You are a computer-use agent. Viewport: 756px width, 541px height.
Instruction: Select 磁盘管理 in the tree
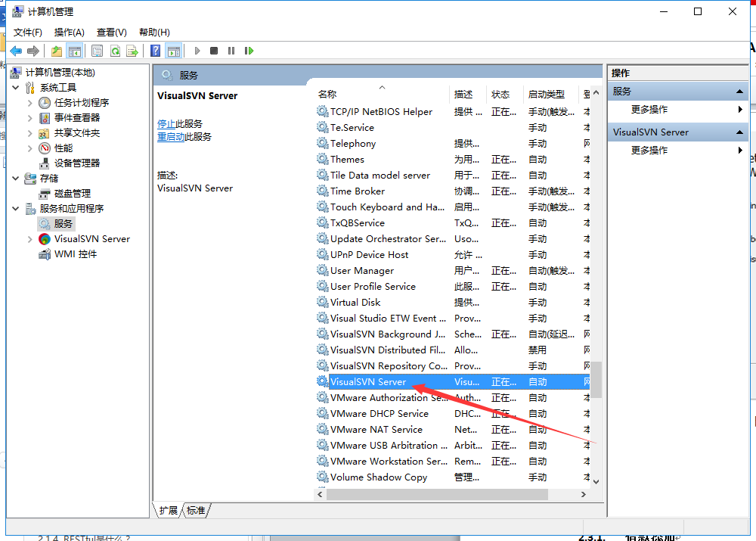pyautogui.click(x=73, y=194)
